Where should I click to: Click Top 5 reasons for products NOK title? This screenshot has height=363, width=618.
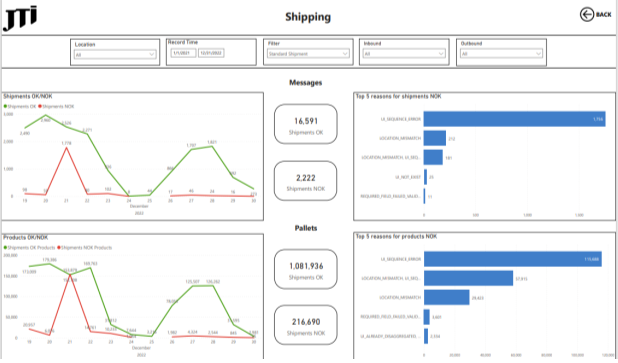396,236
